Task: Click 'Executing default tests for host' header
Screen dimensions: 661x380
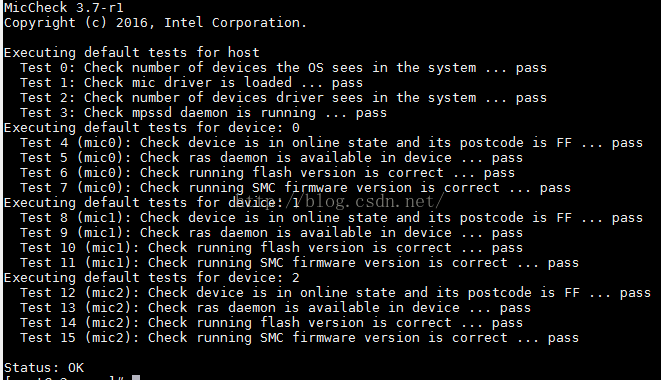Action: [132, 53]
